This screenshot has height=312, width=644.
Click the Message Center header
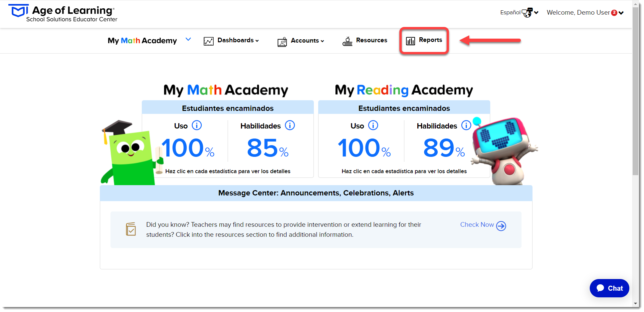coord(316,193)
